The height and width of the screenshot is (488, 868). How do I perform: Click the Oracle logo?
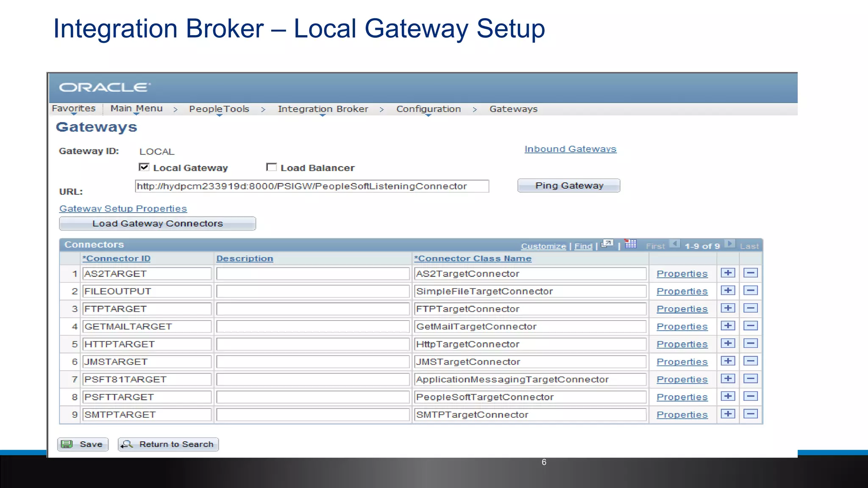click(105, 87)
